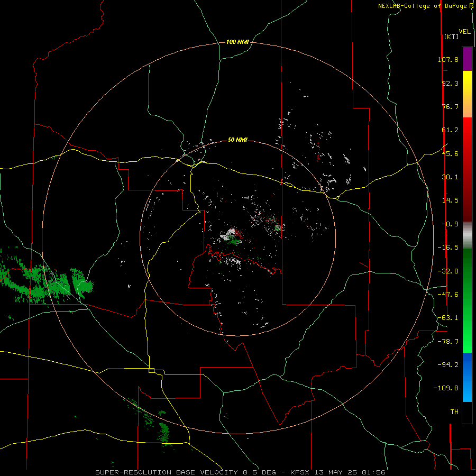Viewport: 476px width, 476px height.
Task: Click the TH legend label
Action: 454,412
